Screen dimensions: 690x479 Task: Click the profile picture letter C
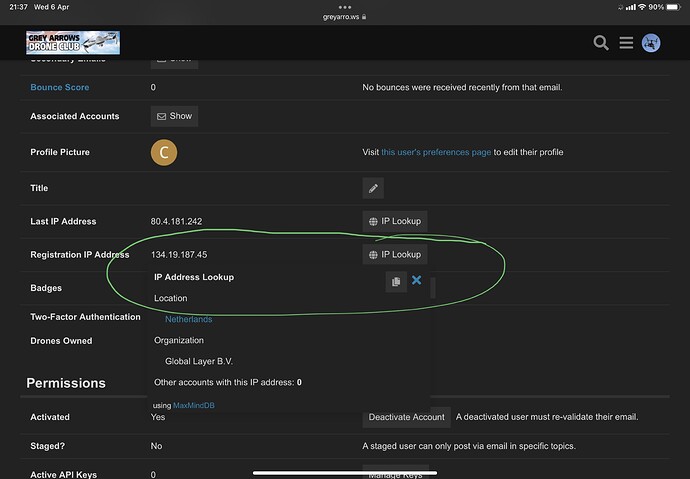point(164,153)
